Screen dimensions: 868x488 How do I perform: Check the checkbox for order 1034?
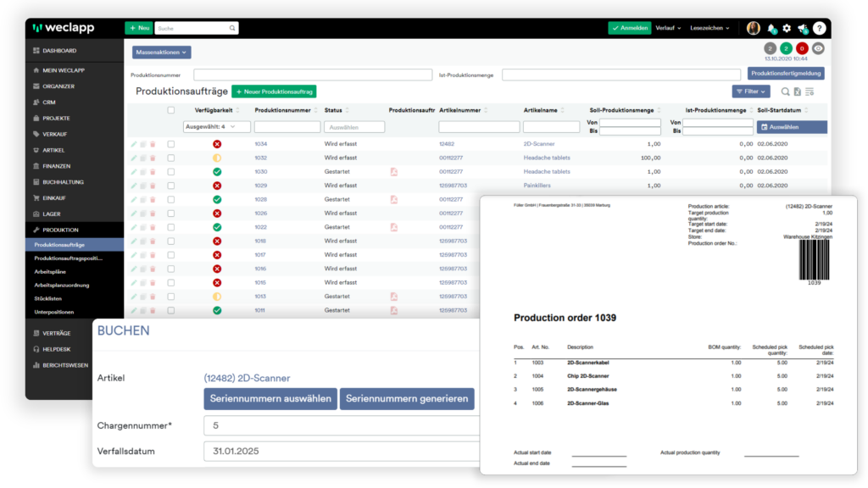[171, 144]
